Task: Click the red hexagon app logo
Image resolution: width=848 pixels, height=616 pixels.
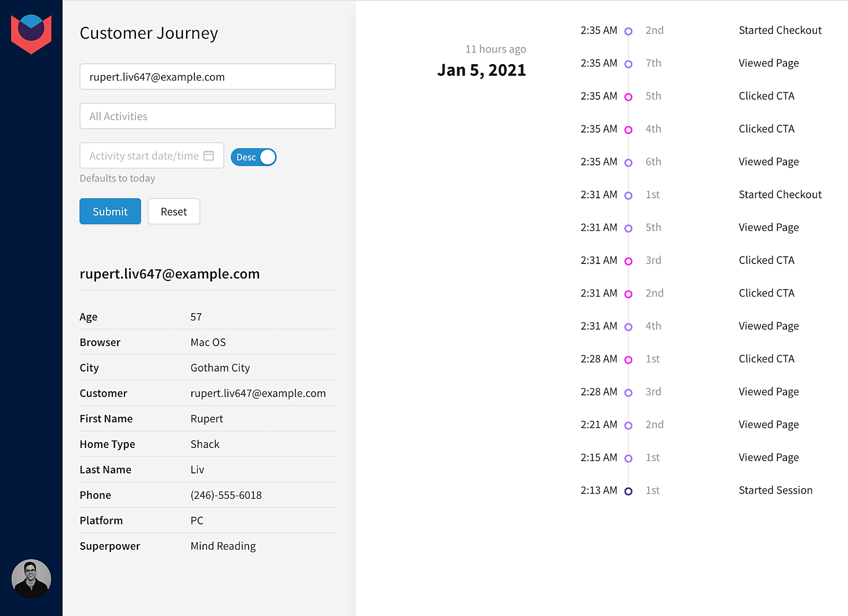Action: click(31, 33)
